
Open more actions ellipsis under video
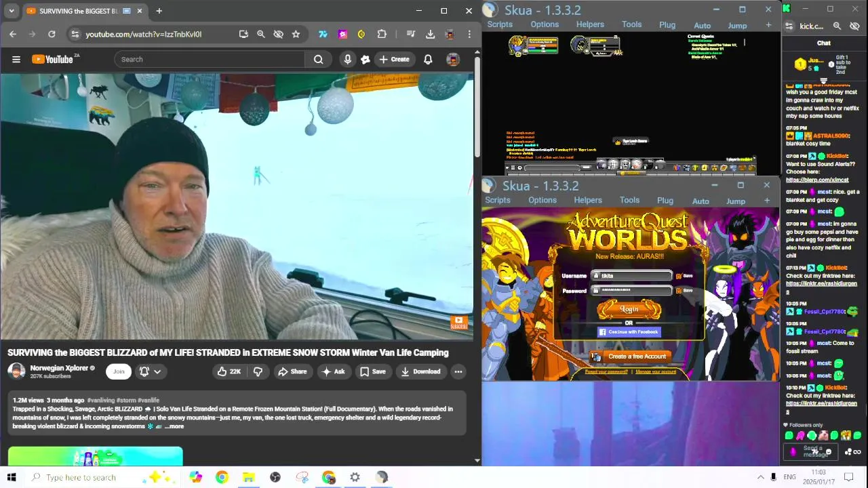(x=458, y=371)
